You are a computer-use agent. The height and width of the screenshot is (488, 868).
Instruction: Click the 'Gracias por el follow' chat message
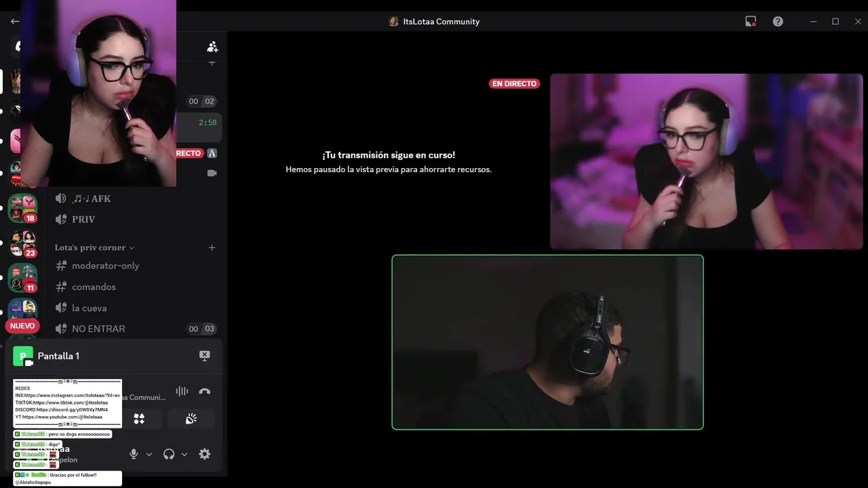tap(67, 479)
